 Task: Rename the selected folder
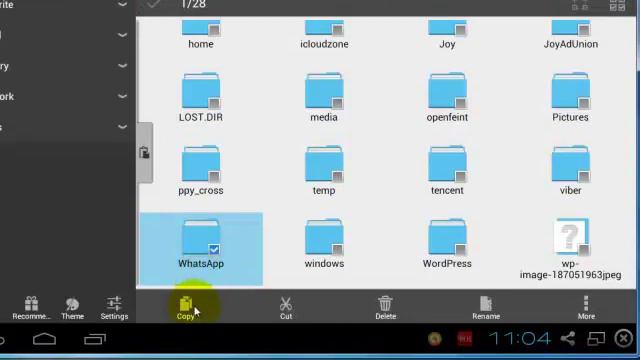pos(486,308)
